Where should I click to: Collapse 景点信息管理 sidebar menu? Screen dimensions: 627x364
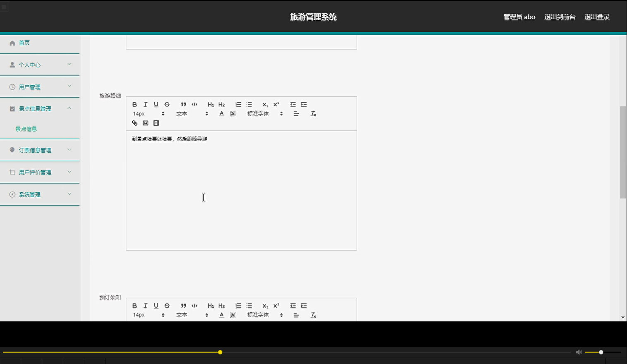coord(40,109)
